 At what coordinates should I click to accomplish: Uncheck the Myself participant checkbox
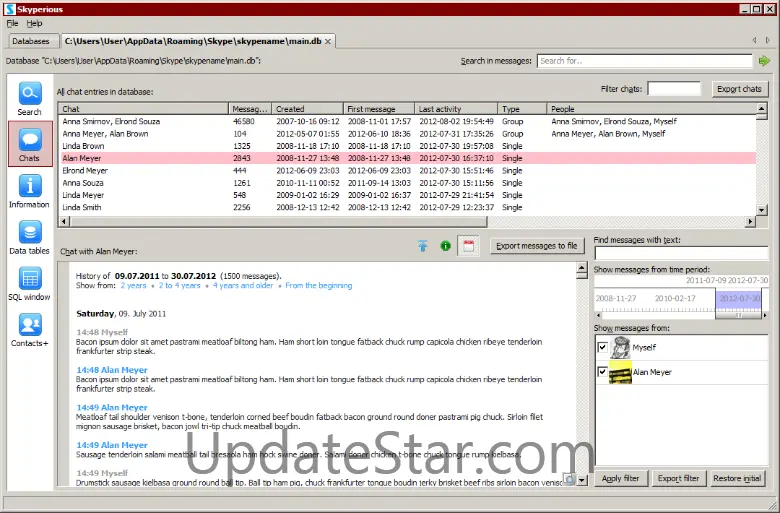tap(602, 347)
